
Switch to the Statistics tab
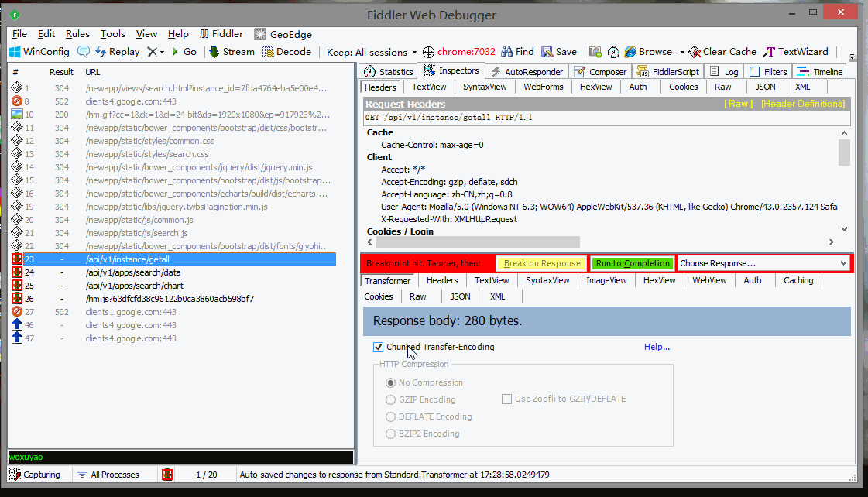point(389,72)
